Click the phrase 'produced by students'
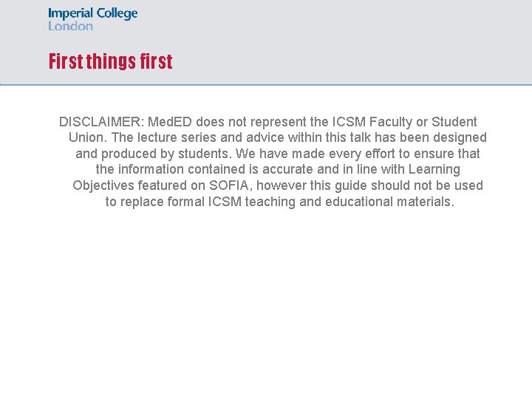This screenshot has height=399, width=532. [x=166, y=154]
